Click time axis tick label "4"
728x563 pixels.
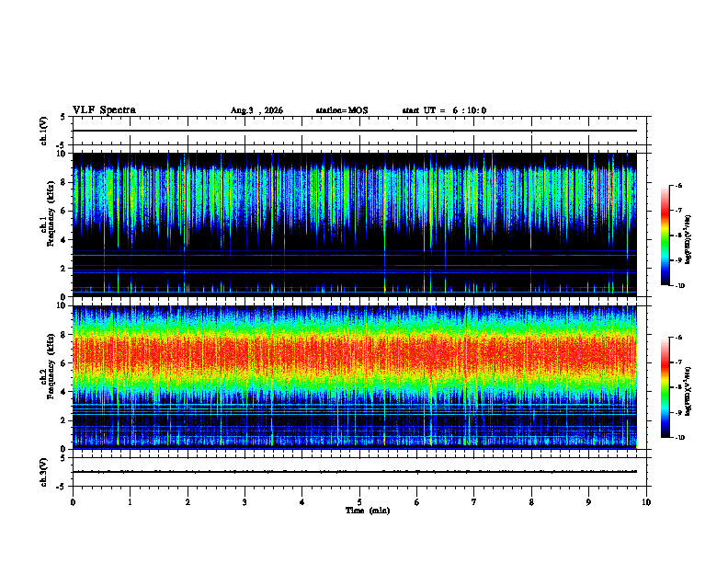pos(302,502)
